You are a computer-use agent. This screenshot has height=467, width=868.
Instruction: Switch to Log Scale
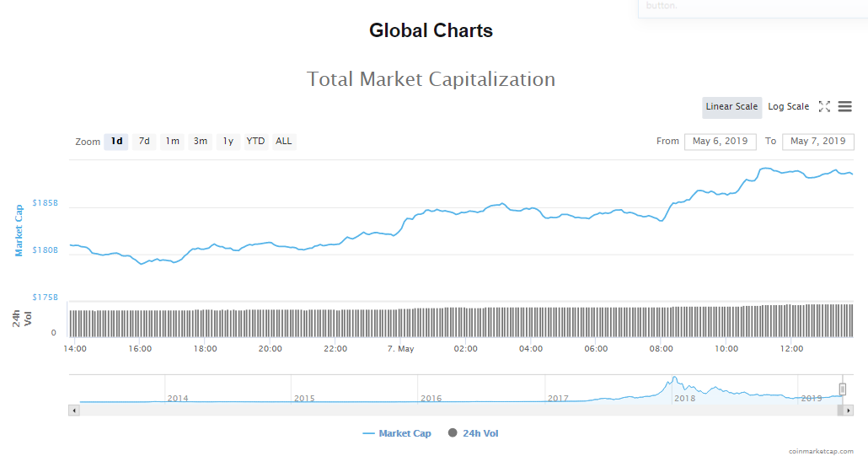[x=788, y=106]
